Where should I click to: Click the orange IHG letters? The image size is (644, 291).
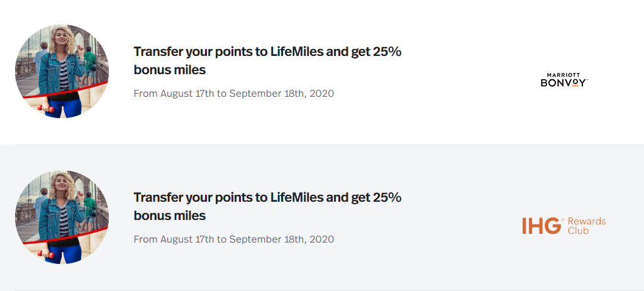click(x=541, y=226)
